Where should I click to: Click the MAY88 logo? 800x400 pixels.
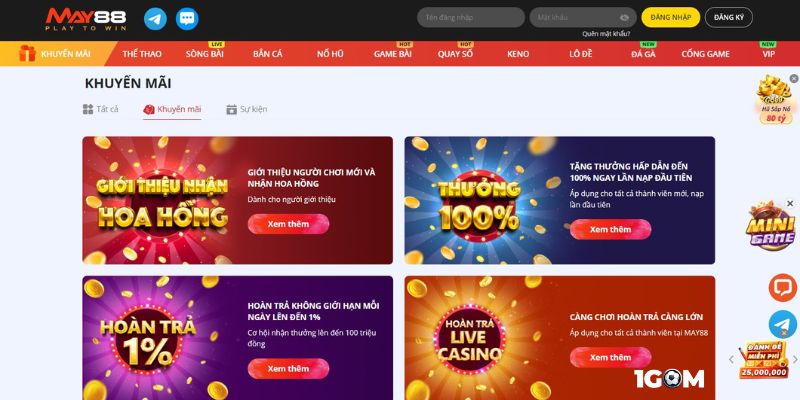click(86, 19)
